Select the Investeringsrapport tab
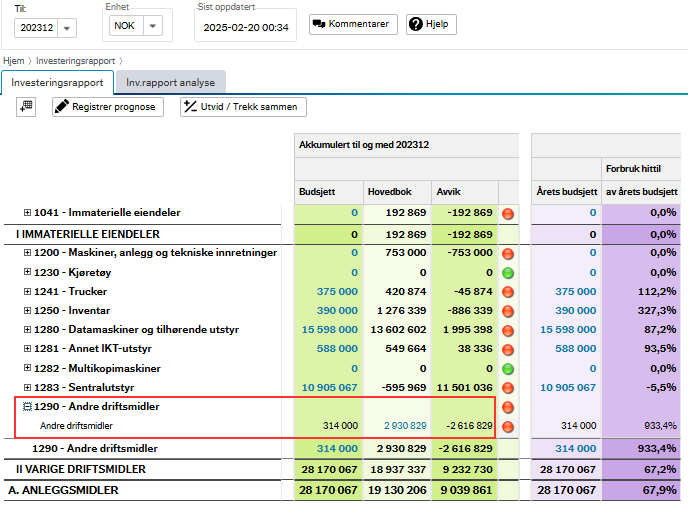The image size is (688, 508). 57,82
